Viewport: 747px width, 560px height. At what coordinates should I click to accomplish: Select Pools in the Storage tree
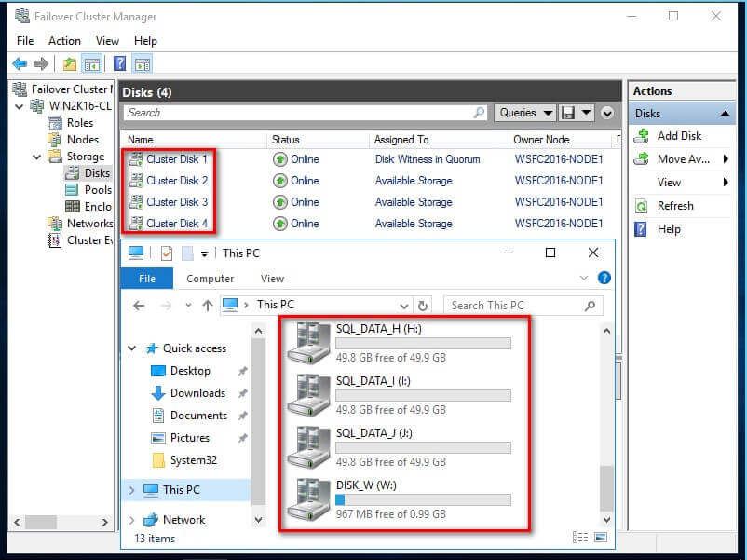[97, 190]
